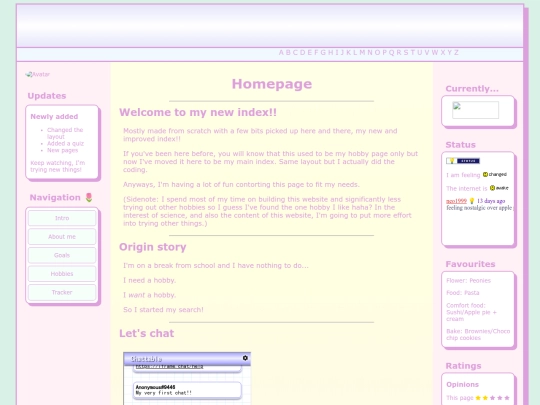Choose letter G from the alphabet bar
This screenshot has width=540, height=405.
click(323, 52)
